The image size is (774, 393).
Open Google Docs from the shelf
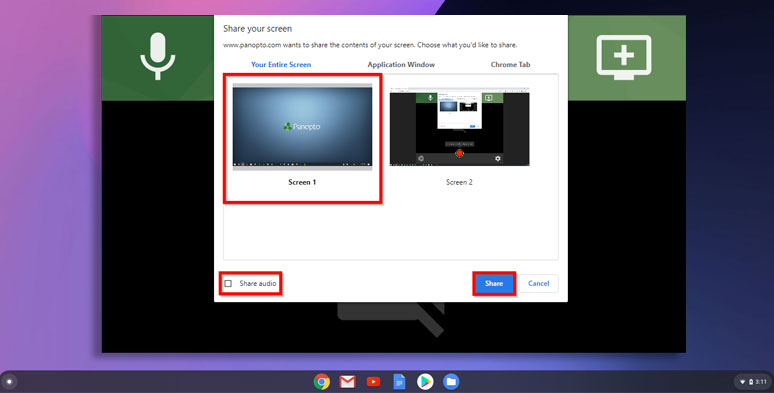(399, 382)
